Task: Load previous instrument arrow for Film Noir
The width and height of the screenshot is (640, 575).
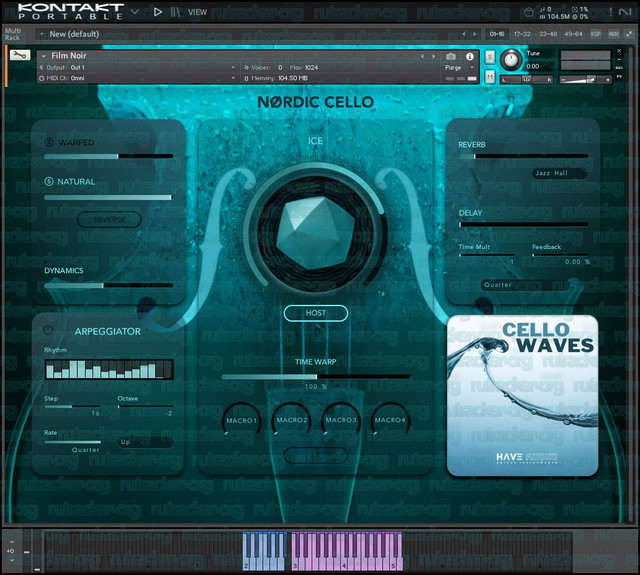Action: [x=422, y=56]
